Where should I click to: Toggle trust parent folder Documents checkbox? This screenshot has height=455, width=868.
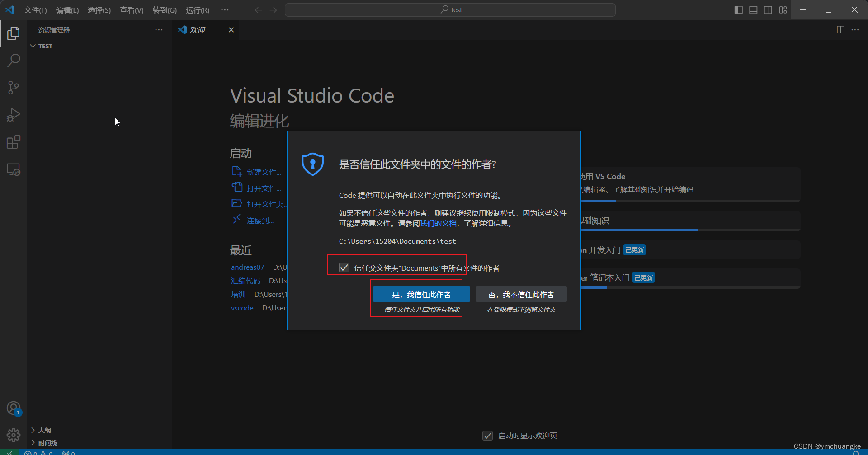tap(344, 268)
